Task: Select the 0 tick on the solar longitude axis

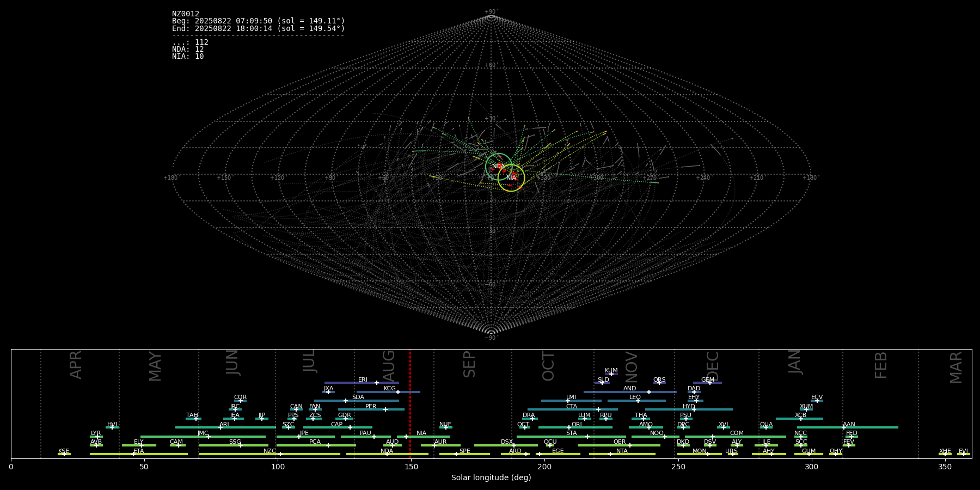Action: point(11,467)
